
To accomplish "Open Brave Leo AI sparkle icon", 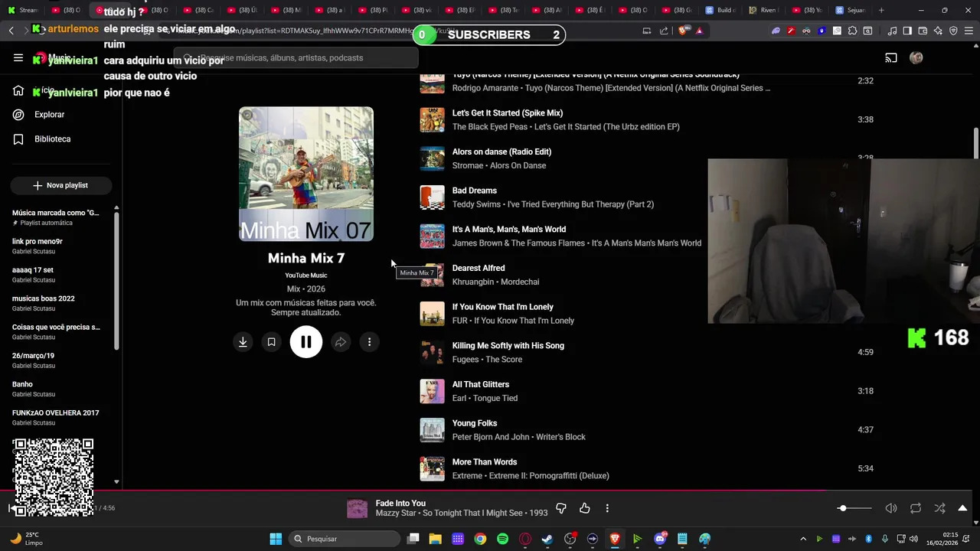I will [x=938, y=31].
